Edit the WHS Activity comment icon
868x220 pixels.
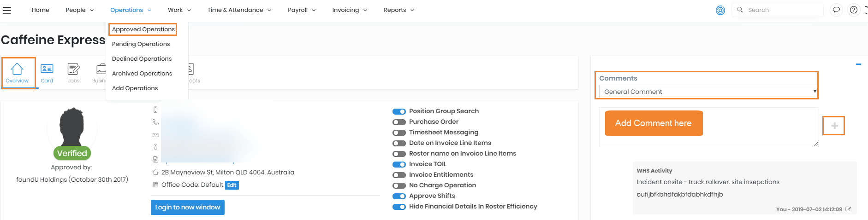click(x=848, y=209)
